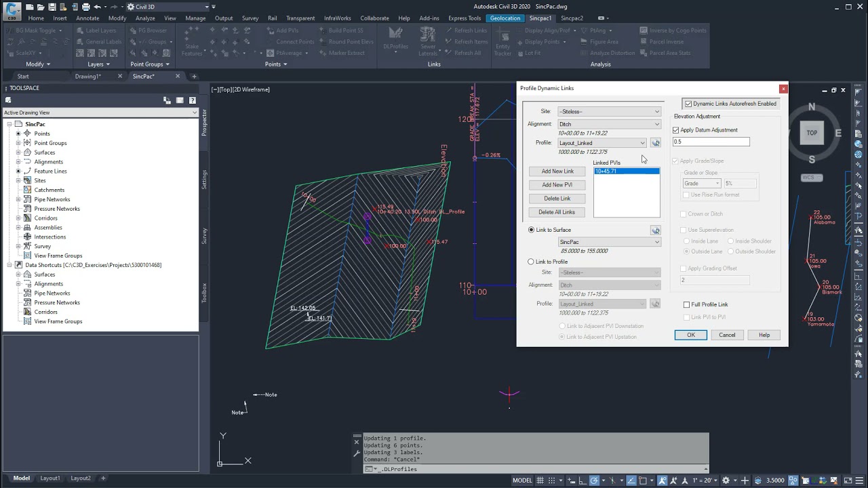868x488 pixels.
Task: Open command line customize wrench icon
Action: (357, 453)
